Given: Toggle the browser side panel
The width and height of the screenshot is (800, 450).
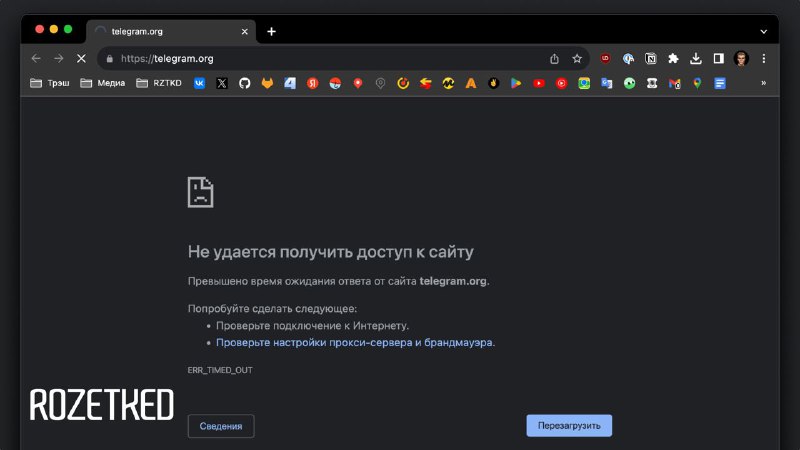Looking at the screenshot, I should (x=718, y=58).
